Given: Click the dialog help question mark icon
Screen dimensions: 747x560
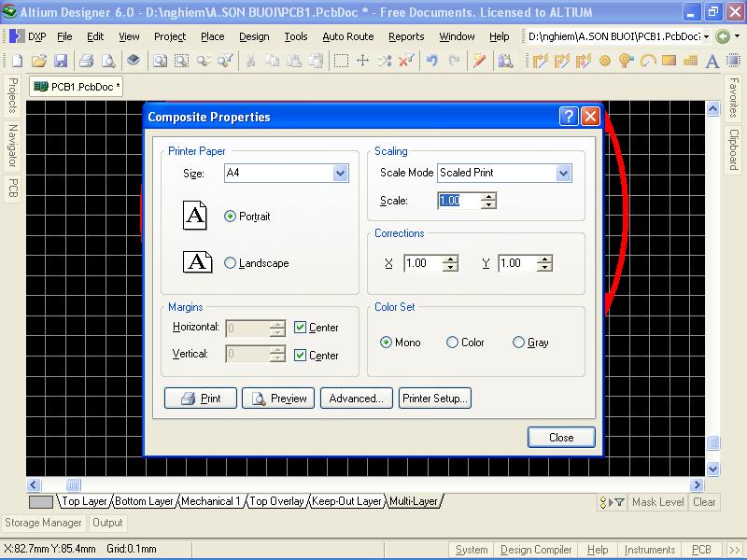Looking at the screenshot, I should [569, 116].
